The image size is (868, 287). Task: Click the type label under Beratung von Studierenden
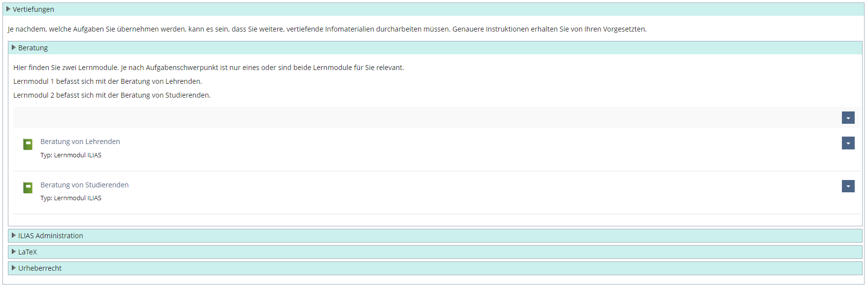(x=71, y=198)
